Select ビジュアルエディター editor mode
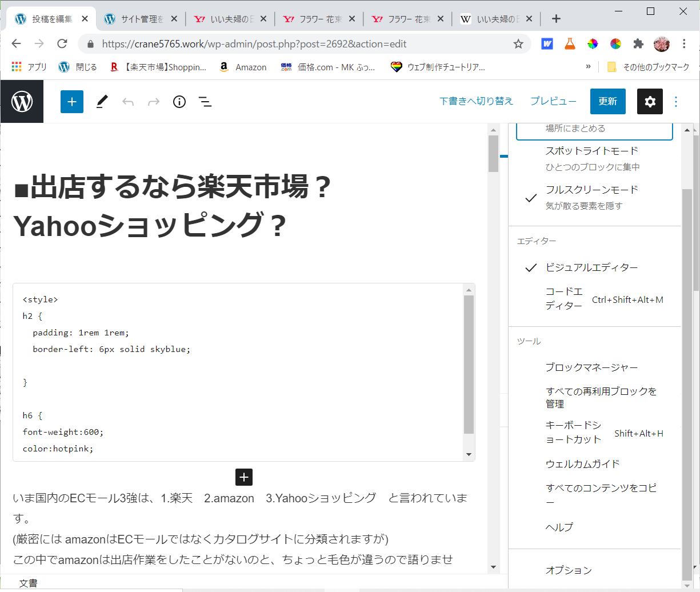The image size is (700, 592). (x=591, y=267)
